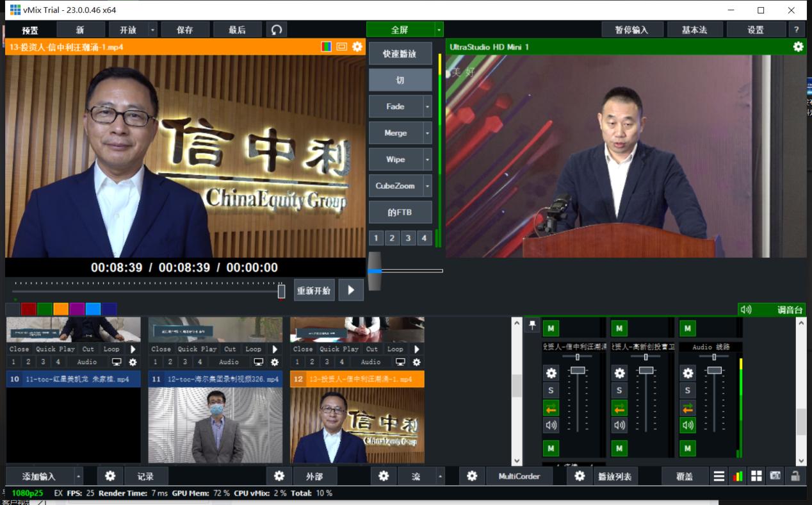This screenshot has width=812, height=505.
Task: Click the 快速播放 button
Action: click(x=400, y=54)
